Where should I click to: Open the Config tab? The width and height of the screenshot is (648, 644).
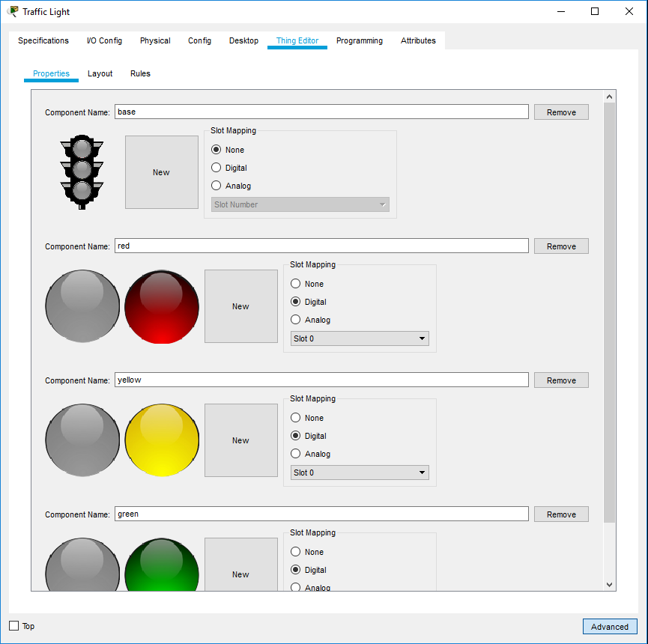(x=199, y=40)
